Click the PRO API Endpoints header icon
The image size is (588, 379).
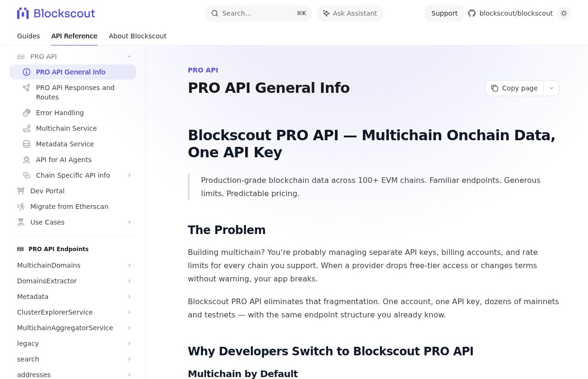point(20,249)
